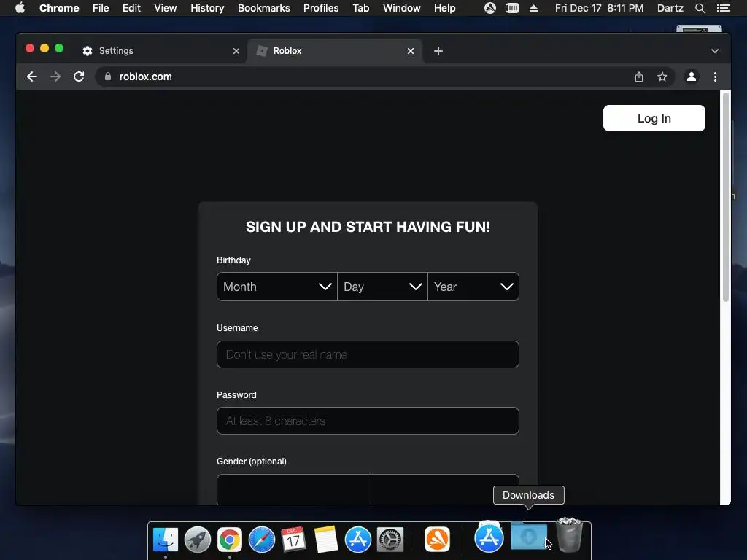Open the Year birthday dropdown
Image resolution: width=747 pixels, height=560 pixels.
(473, 287)
